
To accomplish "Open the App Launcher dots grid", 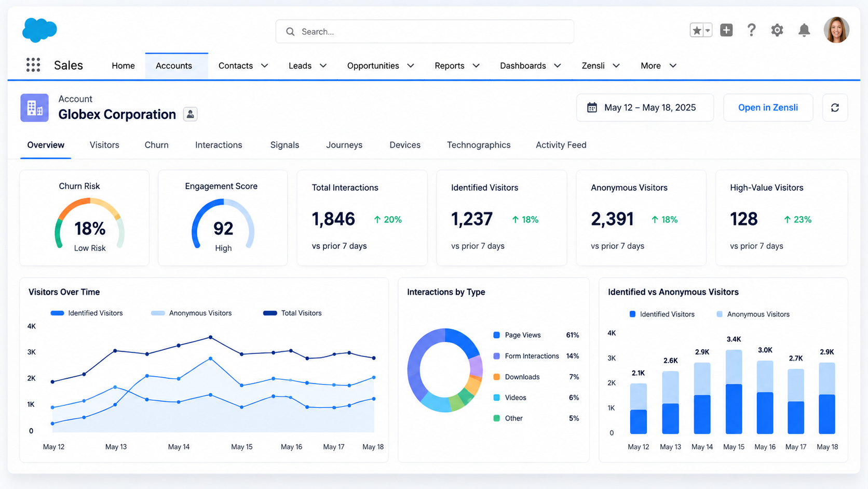I will coord(33,65).
